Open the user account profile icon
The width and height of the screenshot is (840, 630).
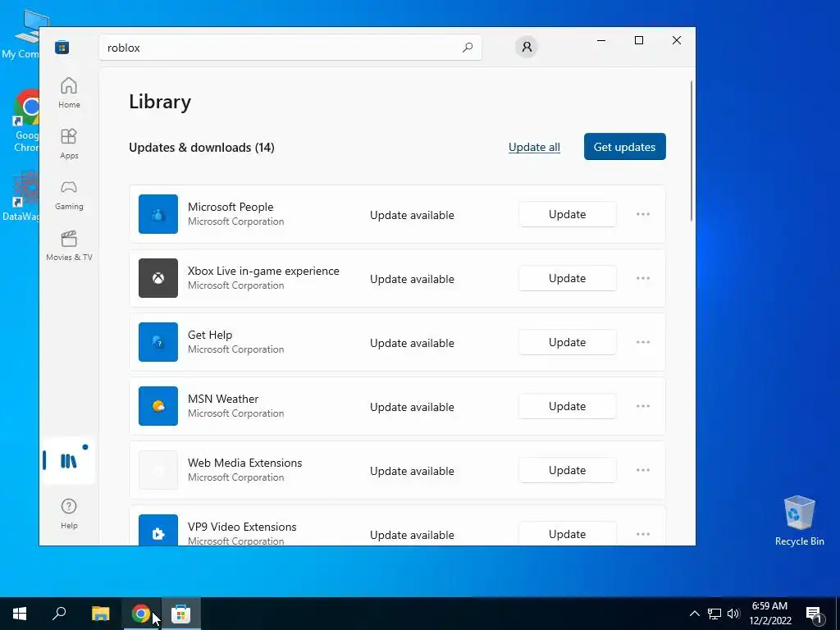click(x=527, y=47)
